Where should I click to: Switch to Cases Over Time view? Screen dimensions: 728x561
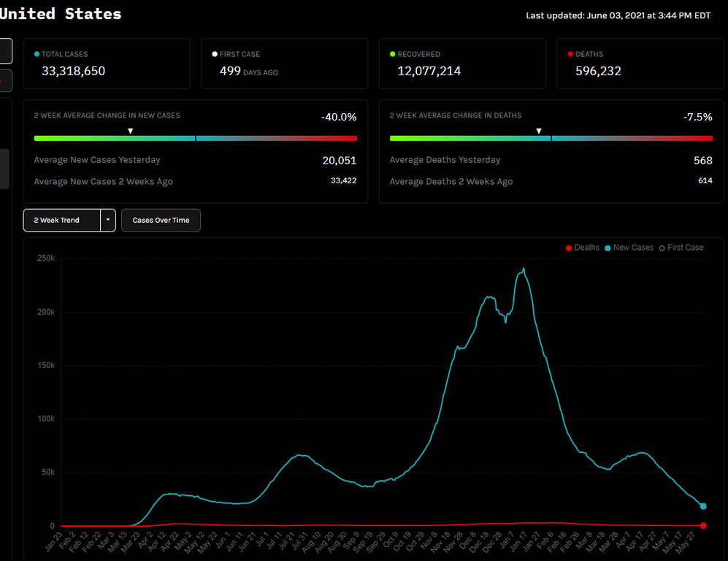pyautogui.click(x=161, y=220)
